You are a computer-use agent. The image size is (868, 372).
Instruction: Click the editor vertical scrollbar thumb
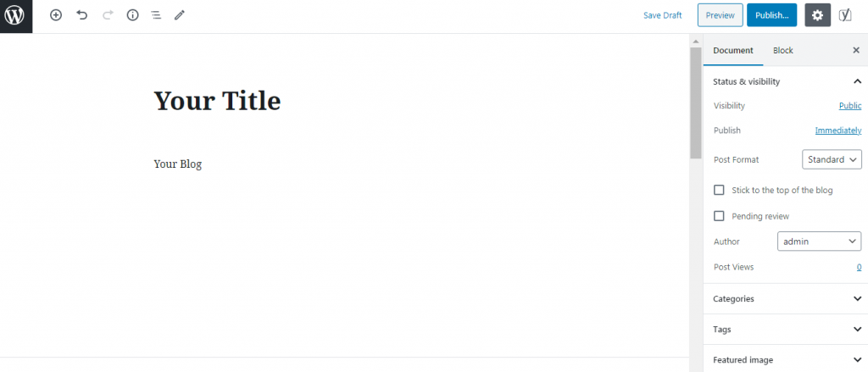click(696, 102)
